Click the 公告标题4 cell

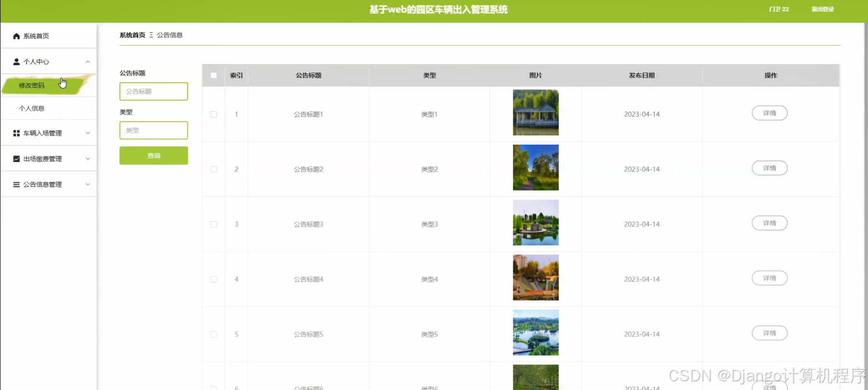click(x=308, y=279)
